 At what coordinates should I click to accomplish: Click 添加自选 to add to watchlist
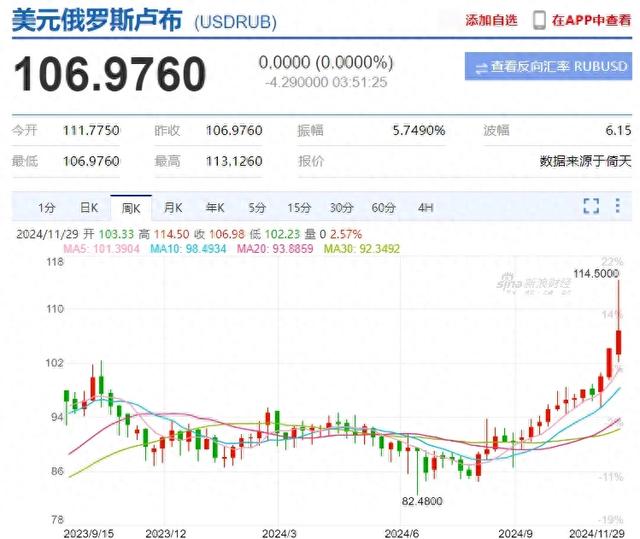[x=492, y=21]
